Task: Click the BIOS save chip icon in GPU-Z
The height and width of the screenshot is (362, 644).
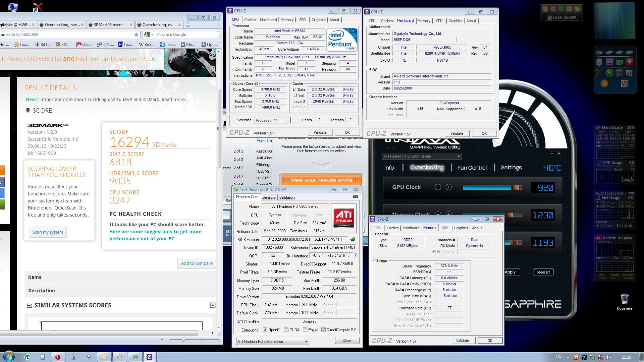Action: click(x=353, y=239)
